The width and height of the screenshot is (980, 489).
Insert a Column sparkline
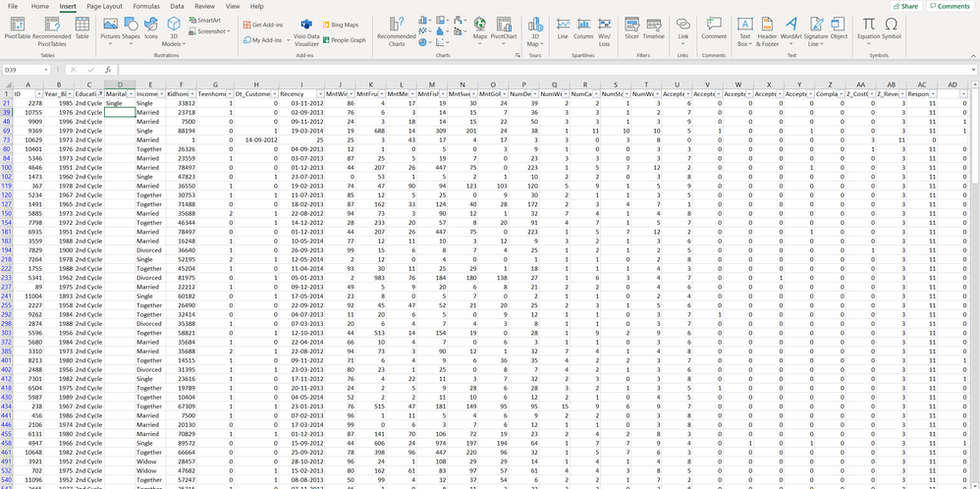583,28
